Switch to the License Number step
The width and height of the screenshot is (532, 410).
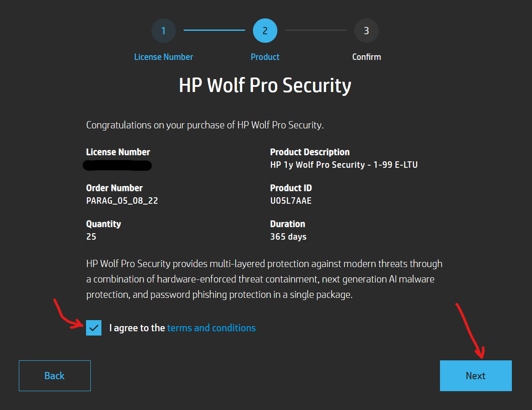[x=163, y=56]
